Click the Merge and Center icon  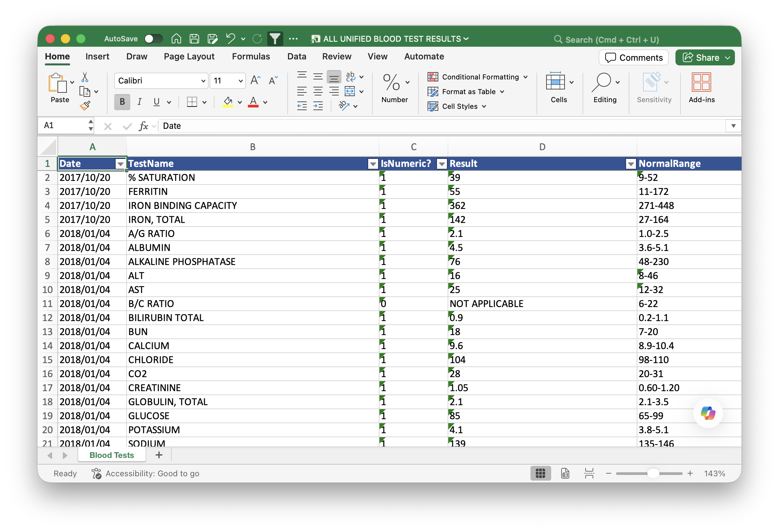[350, 91]
